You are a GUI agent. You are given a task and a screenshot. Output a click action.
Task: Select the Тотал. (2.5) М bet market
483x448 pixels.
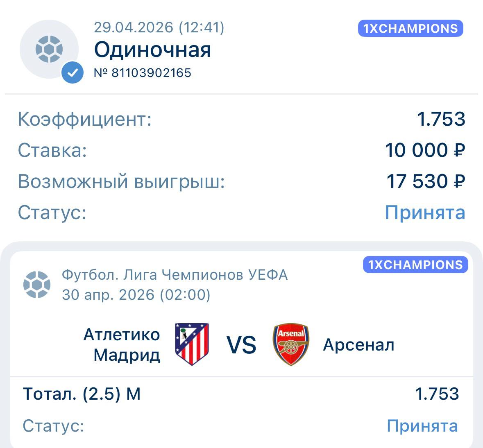pyautogui.click(x=82, y=394)
